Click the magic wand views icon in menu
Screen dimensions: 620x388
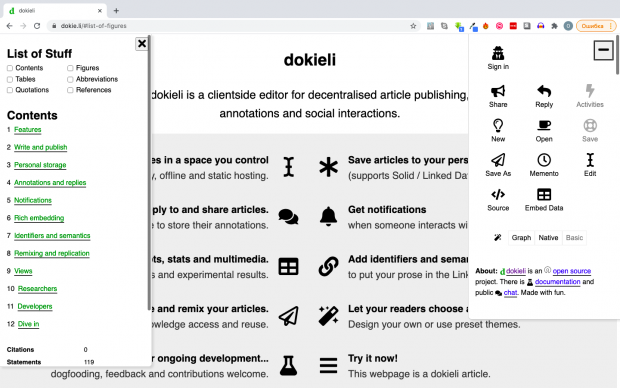point(498,237)
